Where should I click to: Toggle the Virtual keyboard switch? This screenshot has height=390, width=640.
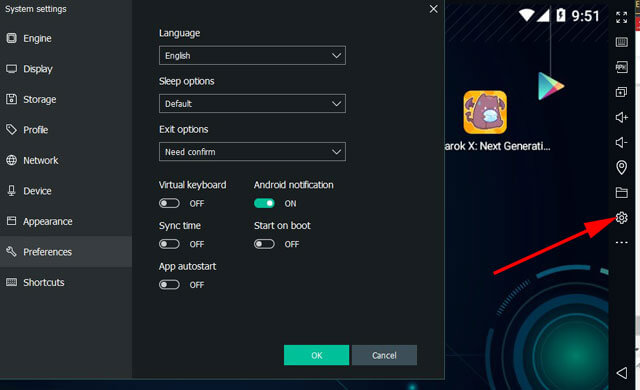(169, 203)
